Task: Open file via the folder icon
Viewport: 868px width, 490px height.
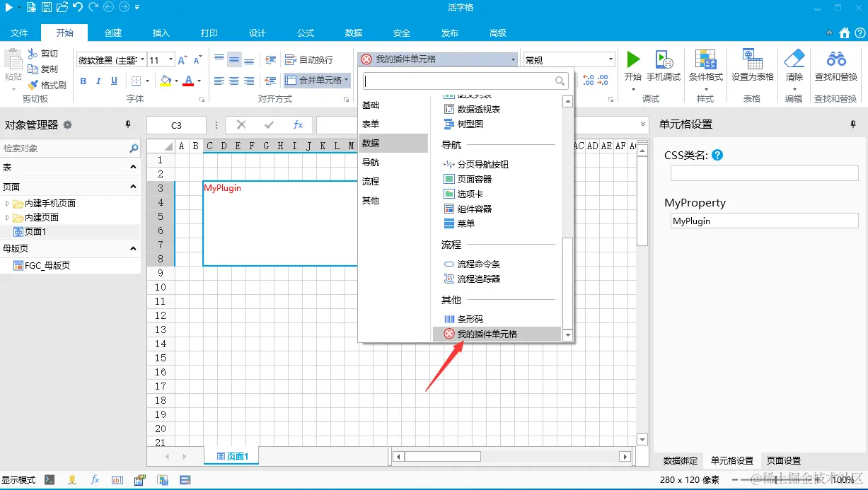Action: (x=62, y=7)
